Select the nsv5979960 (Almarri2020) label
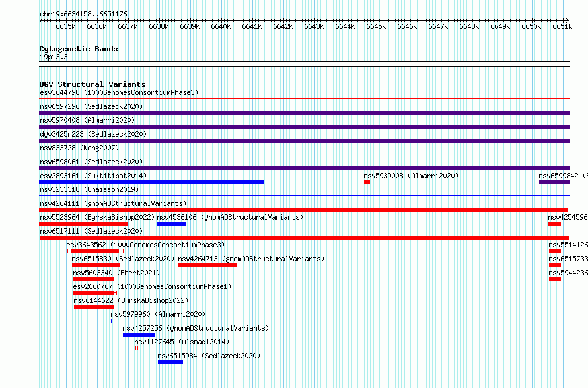 tap(158, 314)
